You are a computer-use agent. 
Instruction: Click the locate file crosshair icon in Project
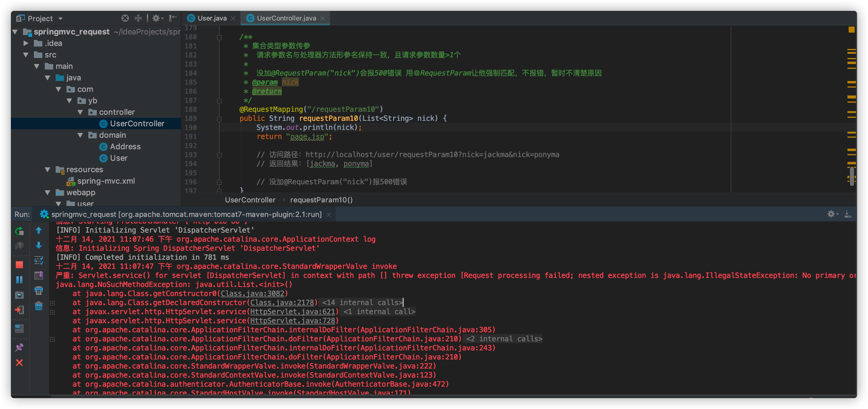[125, 18]
